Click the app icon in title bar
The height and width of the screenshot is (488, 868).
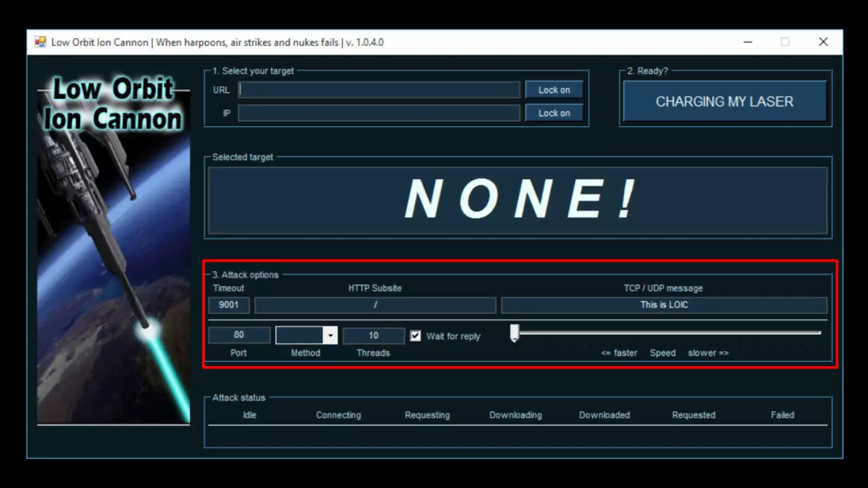[41, 42]
